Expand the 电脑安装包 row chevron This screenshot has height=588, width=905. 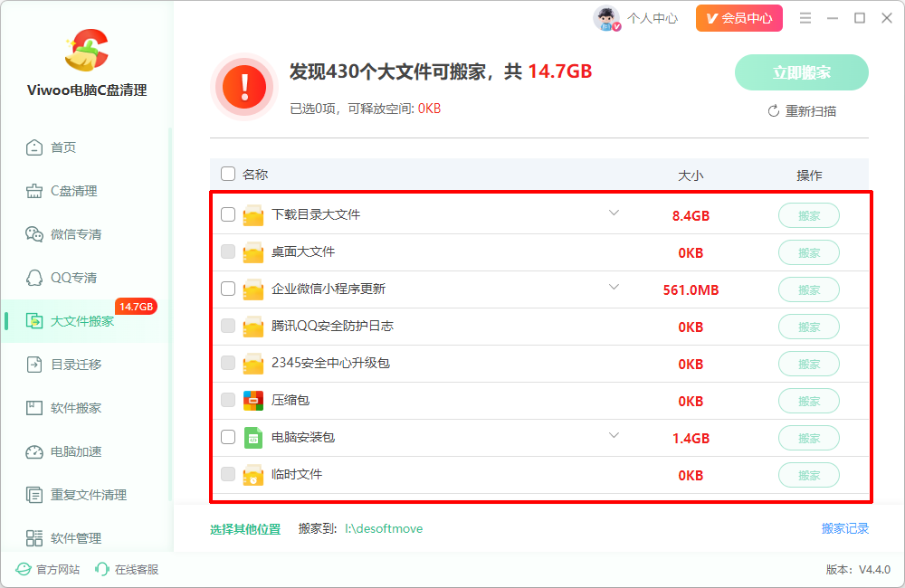coord(614,435)
